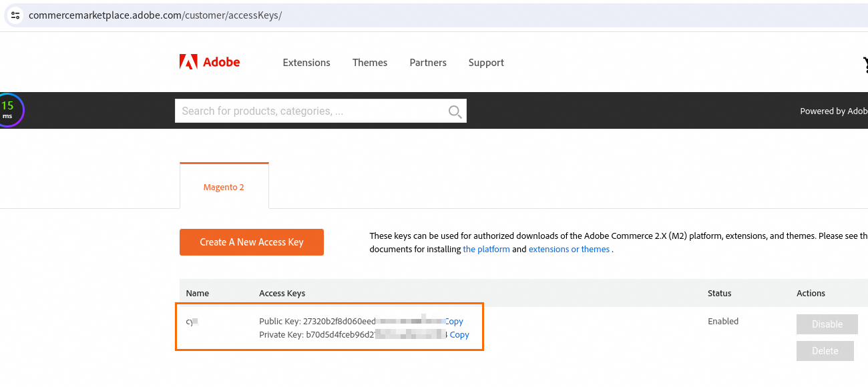Click the browser address bar URL
868x387 pixels.
pos(156,15)
